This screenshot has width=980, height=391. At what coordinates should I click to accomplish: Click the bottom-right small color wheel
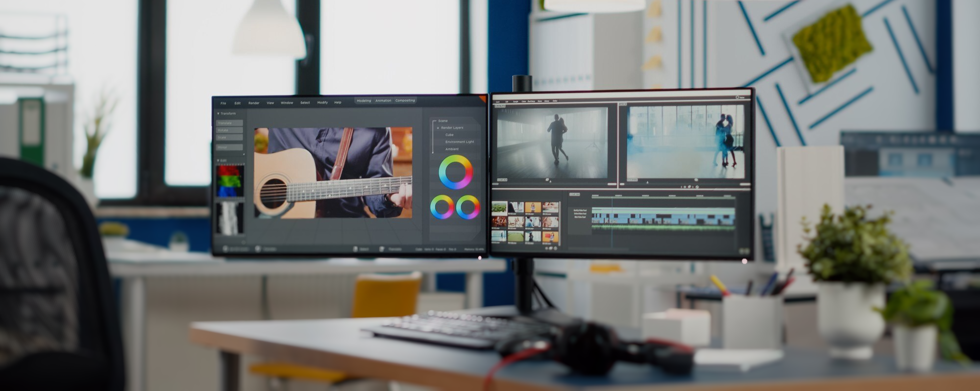click(x=468, y=207)
